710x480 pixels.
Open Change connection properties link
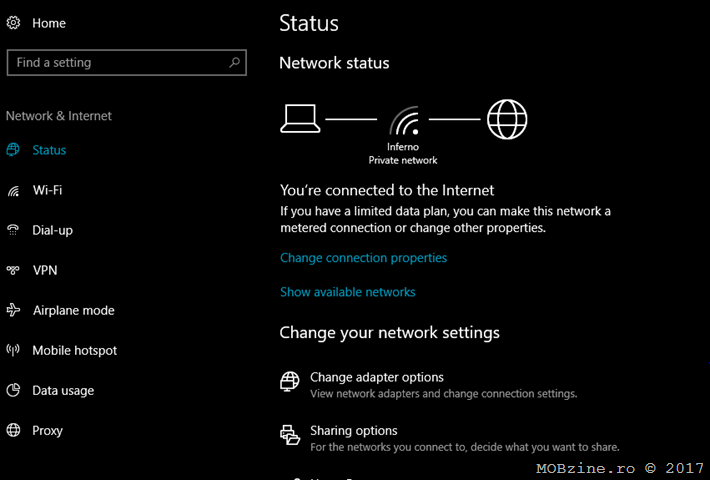[364, 258]
